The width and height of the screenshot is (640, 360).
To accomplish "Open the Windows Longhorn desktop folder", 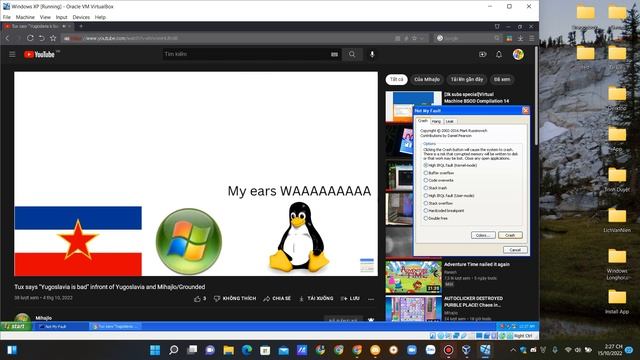I will click(617, 264).
